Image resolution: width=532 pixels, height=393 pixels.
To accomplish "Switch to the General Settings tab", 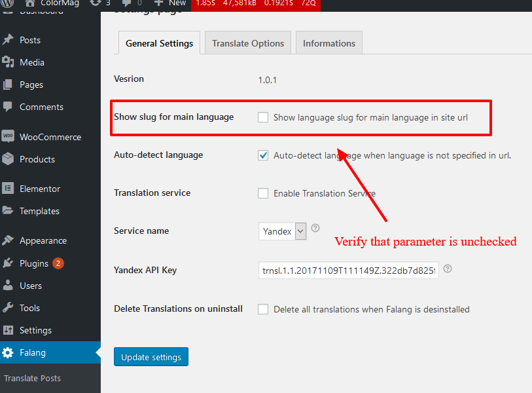I will (x=159, y=43).
